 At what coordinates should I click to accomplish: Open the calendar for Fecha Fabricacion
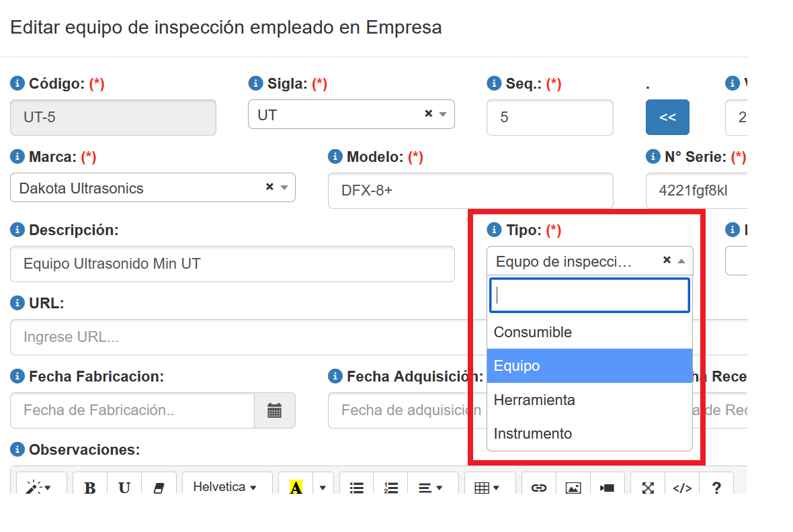[x=274, y=410]
